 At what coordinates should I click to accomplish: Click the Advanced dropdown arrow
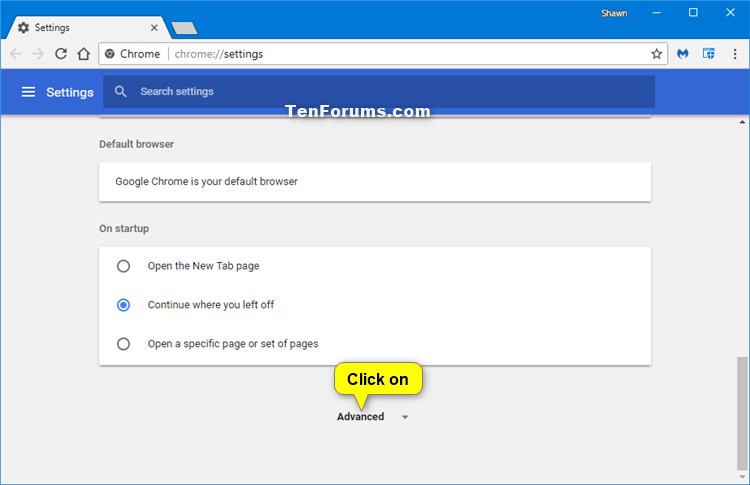[405, 417]
